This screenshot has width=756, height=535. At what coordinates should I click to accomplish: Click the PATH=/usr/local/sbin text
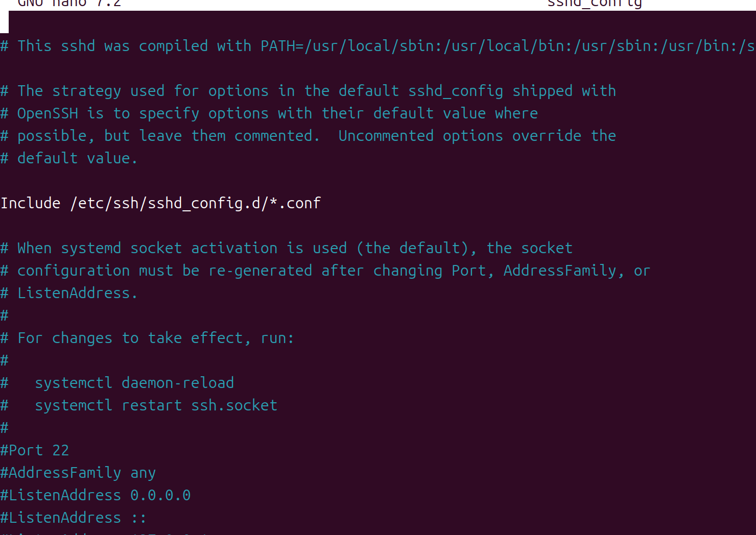(351, 46)
